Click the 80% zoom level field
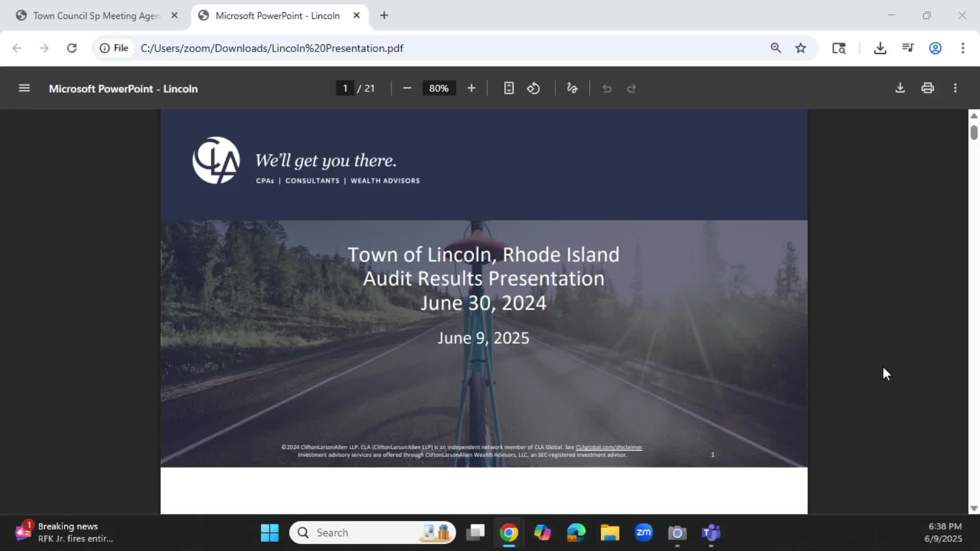This screenshot has width=980, height=551. pyautogui.click(x=438, y=88)
